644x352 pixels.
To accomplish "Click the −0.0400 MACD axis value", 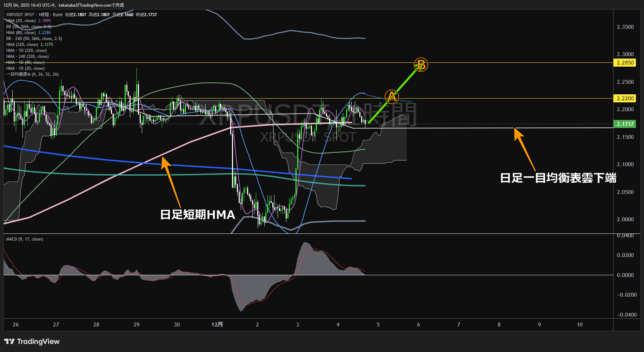I will [x=626, y=315].
